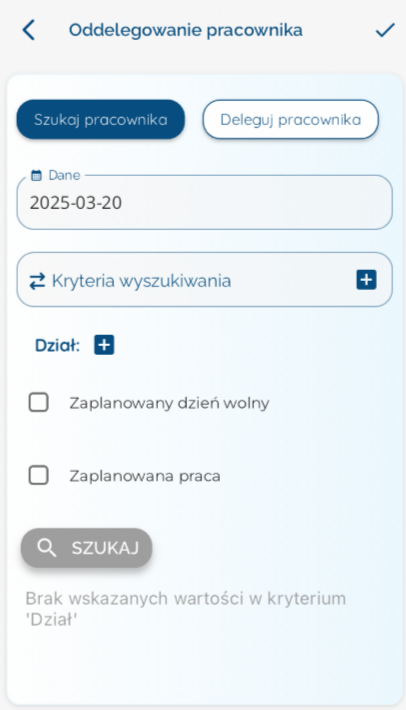Click the Zaplanowany dzień wolny label text
The width and height of the screenshot is (406, 710).
[x=169, y=403]
